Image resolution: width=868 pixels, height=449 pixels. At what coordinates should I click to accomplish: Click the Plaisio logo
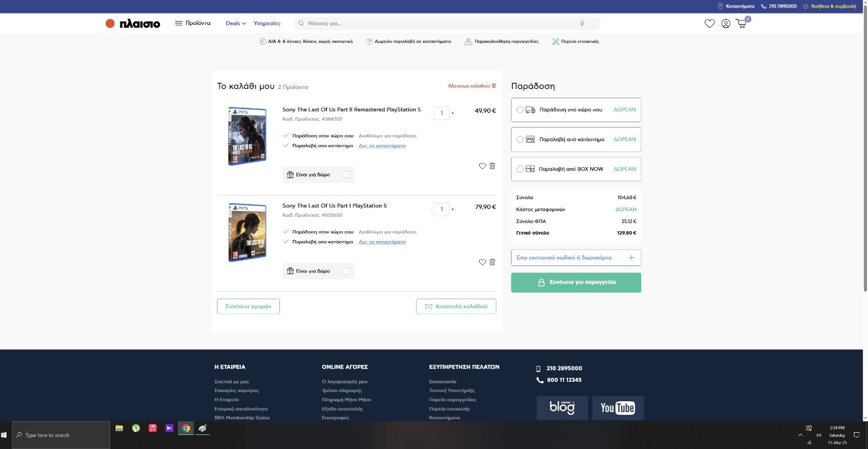[133, 23]
